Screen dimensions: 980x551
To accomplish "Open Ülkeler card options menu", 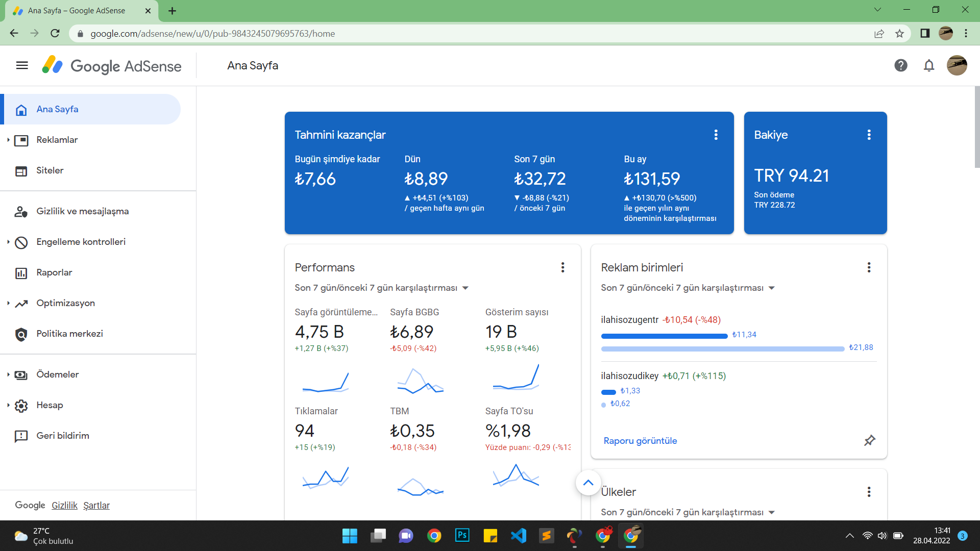I will coord(869,492).
